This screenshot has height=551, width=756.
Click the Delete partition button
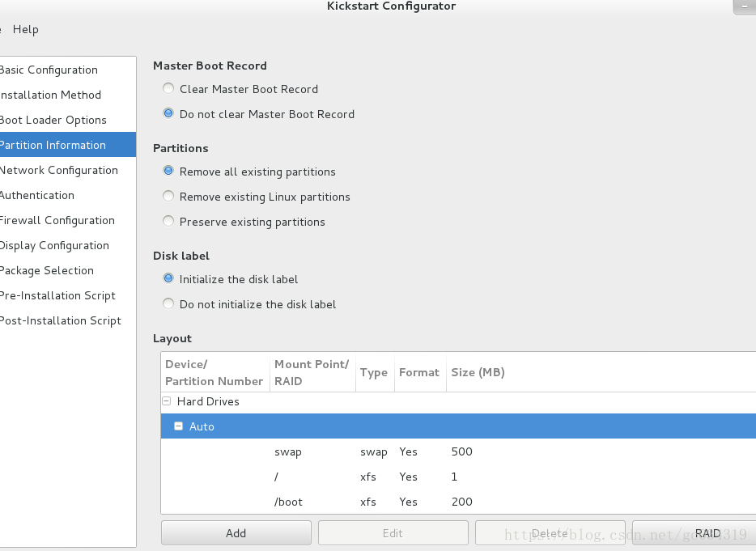pos(550,533)
